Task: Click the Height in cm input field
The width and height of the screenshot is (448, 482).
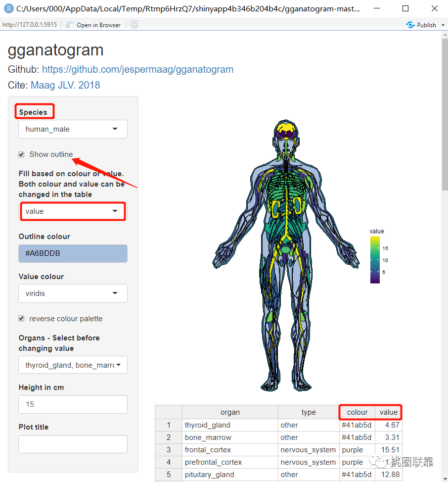Action: coord(73,404)
